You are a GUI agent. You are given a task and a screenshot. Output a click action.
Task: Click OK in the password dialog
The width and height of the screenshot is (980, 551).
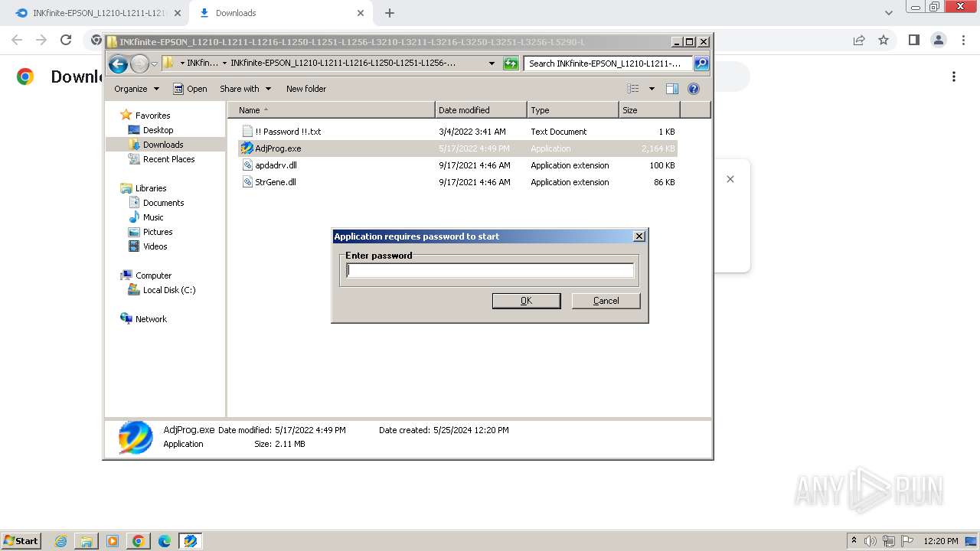526,301
